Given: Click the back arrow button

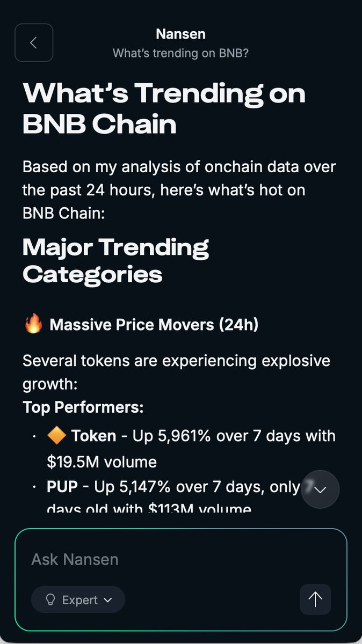Looking at the screenshot, I should (x=34, y=42).
